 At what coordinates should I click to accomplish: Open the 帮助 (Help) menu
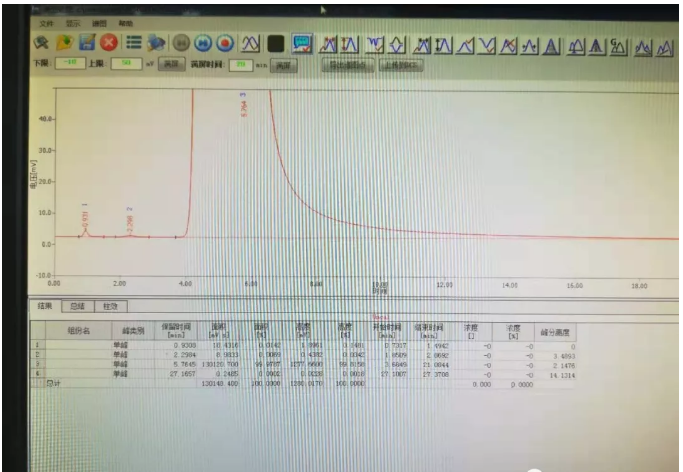(x=124, y=22)
